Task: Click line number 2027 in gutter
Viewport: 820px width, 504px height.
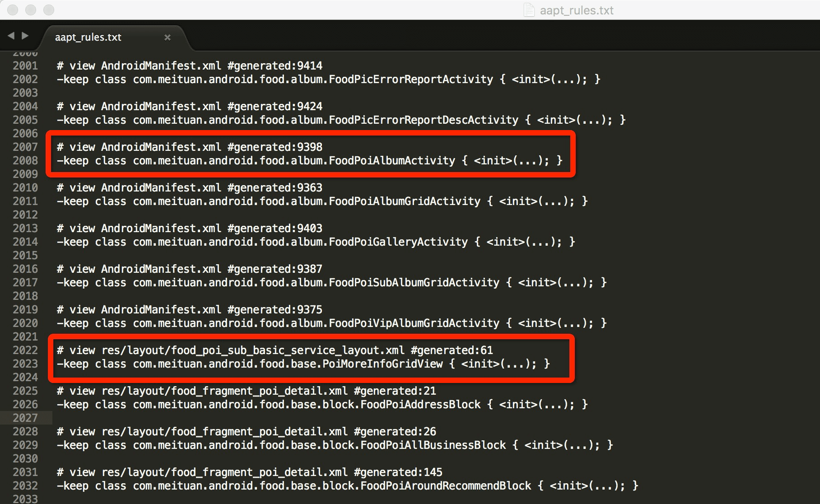Action: [25, 418]
